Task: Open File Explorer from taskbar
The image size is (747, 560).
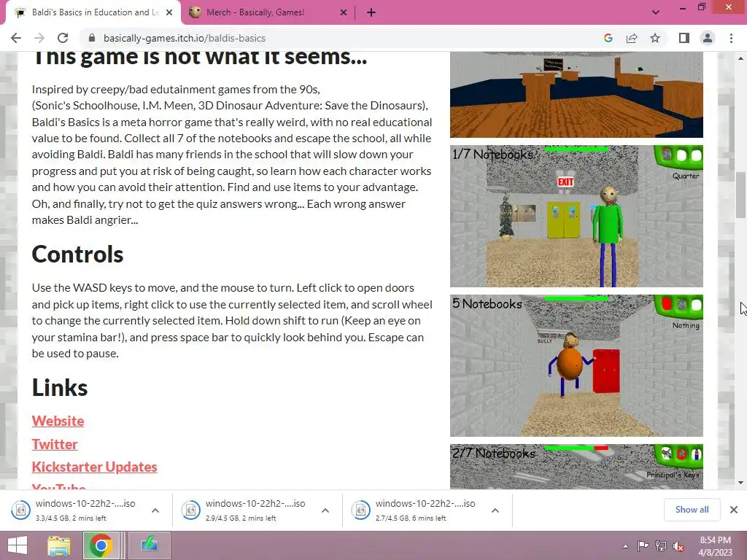Action: pos(59,545)
